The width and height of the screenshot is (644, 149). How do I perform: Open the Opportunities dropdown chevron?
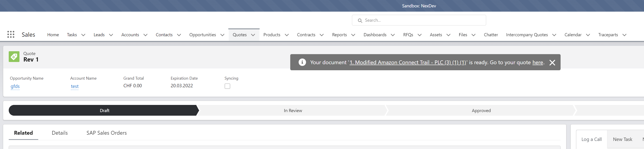(x=222, y=35)
